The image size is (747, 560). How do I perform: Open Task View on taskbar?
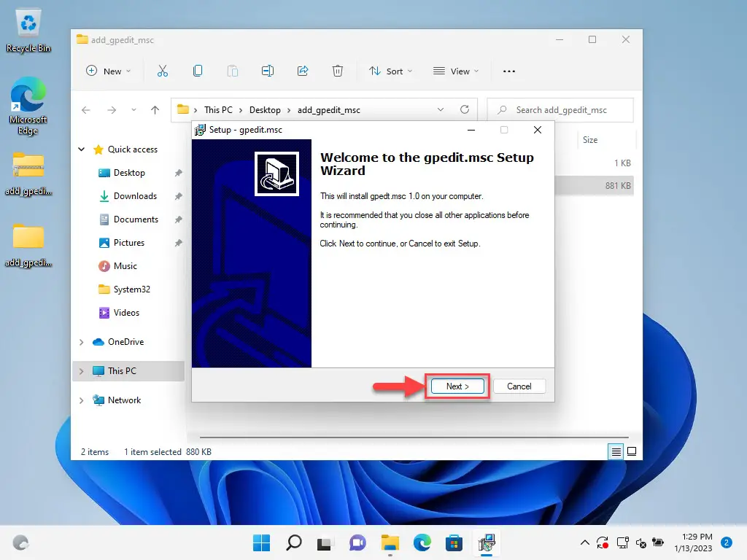pyautogui.click(x=325, y=542)
